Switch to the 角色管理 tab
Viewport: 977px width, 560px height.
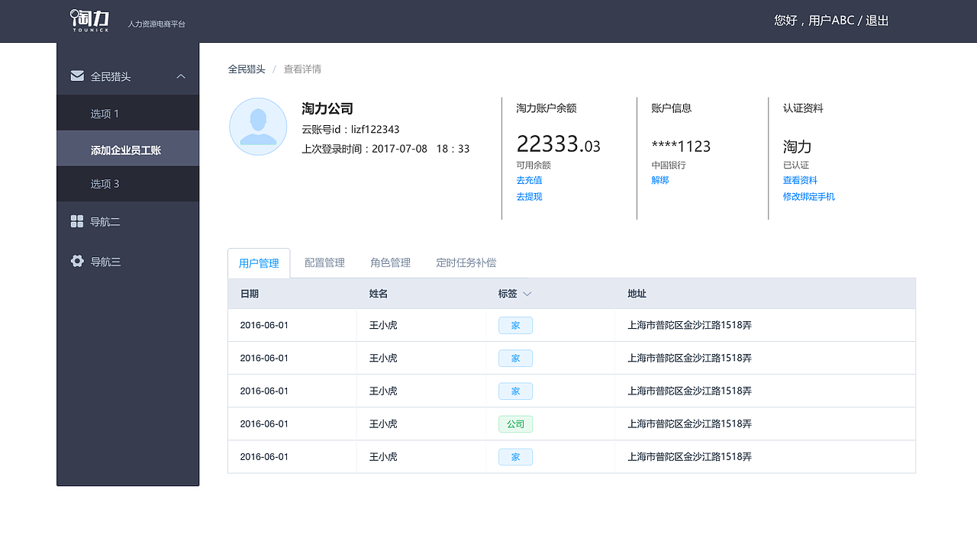[x=390, y=262]
